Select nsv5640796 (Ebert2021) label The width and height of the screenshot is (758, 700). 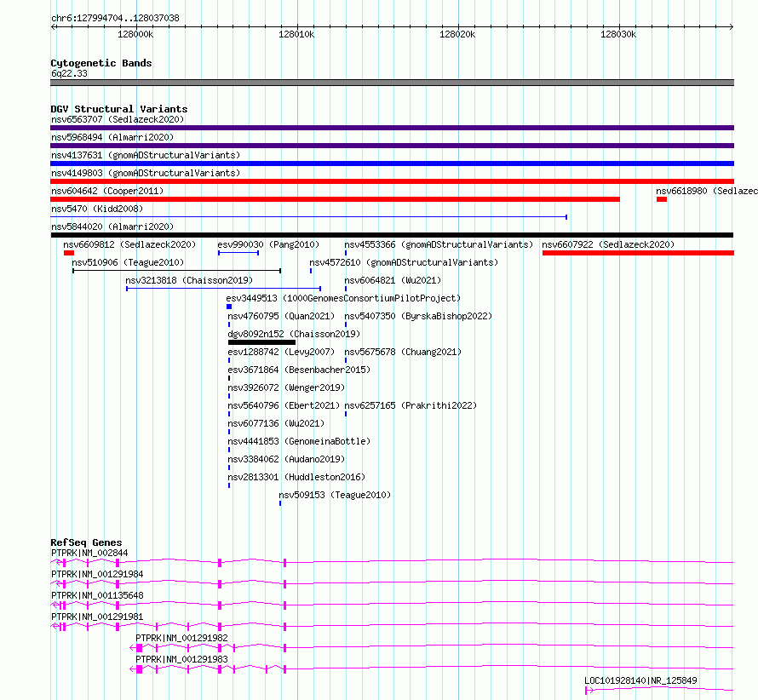pyautogui.click(x=284, y=405)
